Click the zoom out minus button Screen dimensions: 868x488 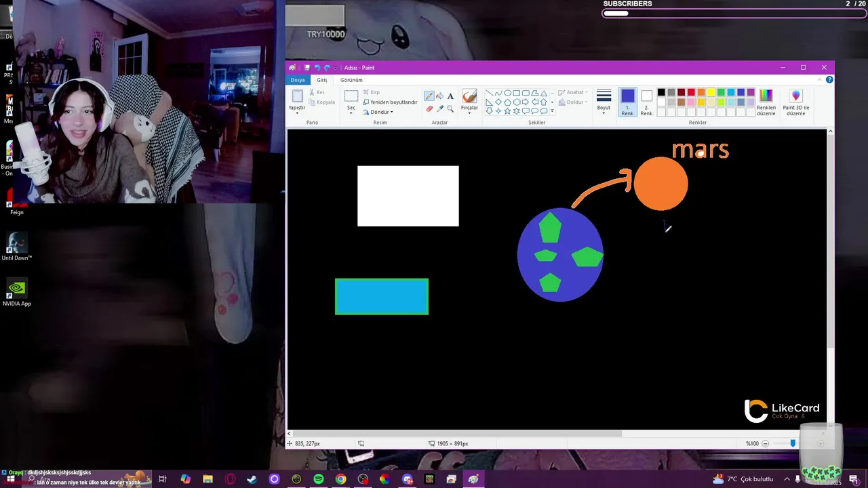click(766, 443)
